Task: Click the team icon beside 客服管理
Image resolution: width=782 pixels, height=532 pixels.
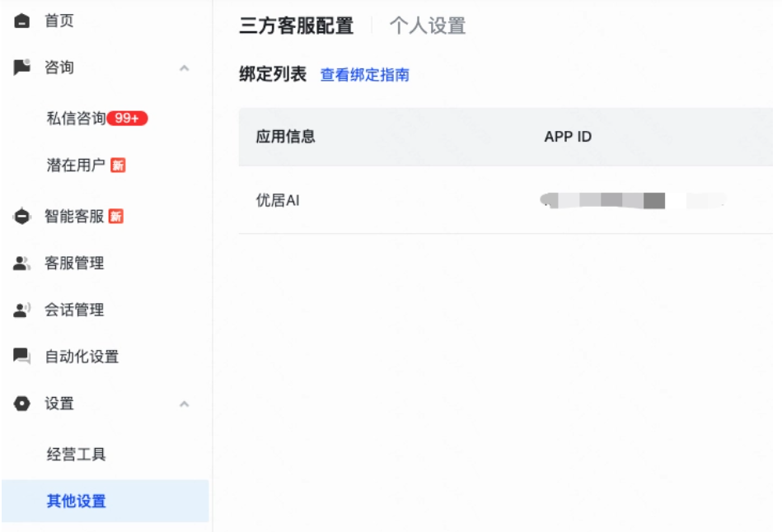Action: 23,264
